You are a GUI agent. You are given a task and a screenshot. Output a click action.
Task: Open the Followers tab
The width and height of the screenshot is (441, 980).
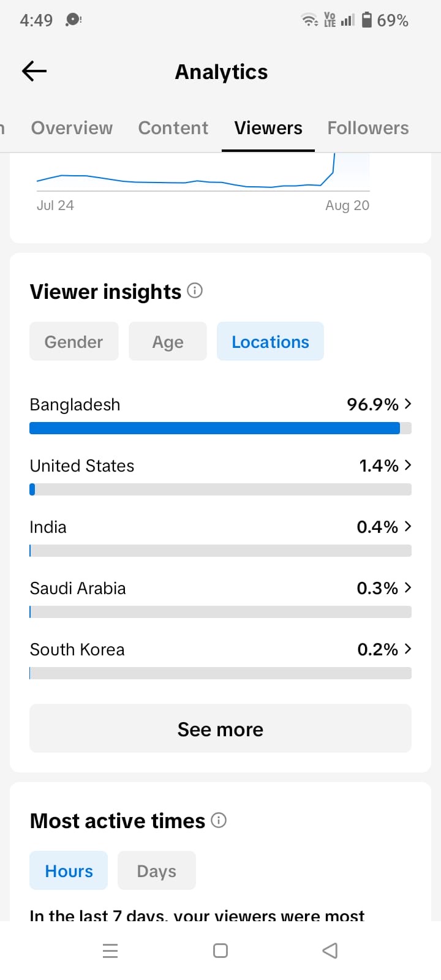click(x=368, y=128)
